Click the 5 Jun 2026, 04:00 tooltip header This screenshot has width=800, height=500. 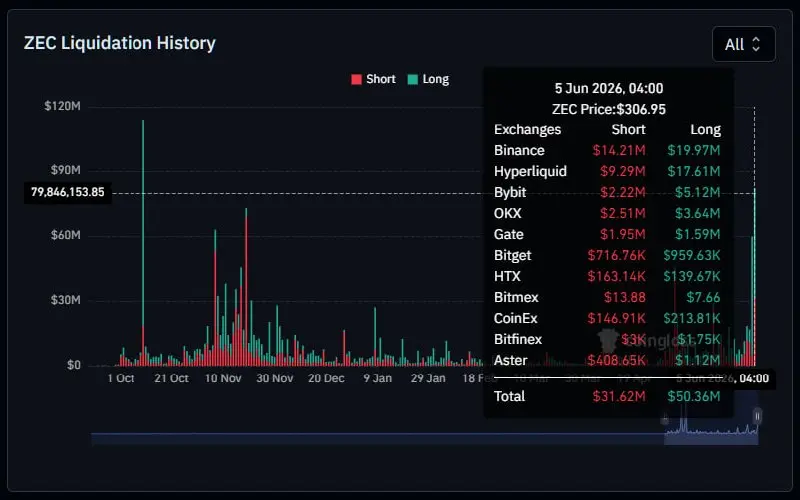pos(609,89)
